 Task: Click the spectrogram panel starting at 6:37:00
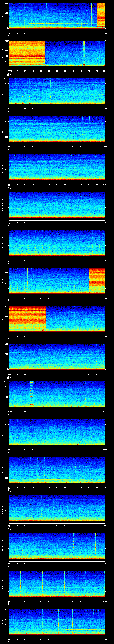(x=57, y=318)
